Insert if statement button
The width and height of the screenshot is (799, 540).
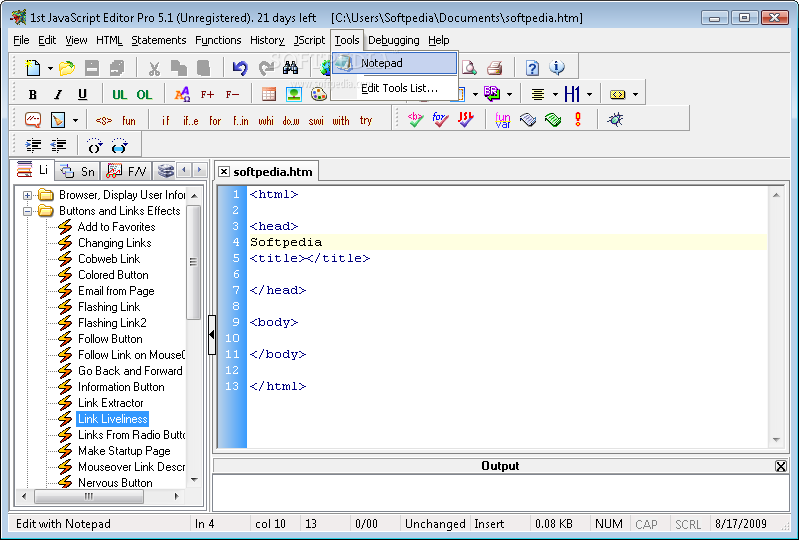[165, 121]
